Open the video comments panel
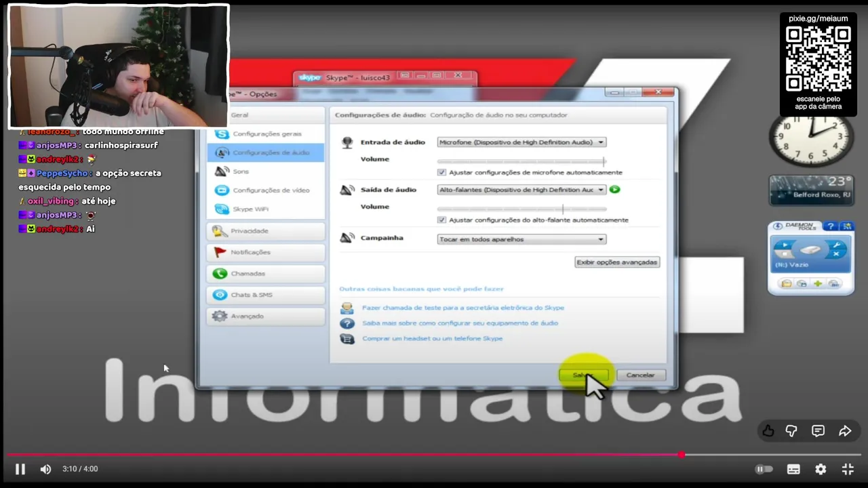868x488 pixels. [x=818, y=431]
